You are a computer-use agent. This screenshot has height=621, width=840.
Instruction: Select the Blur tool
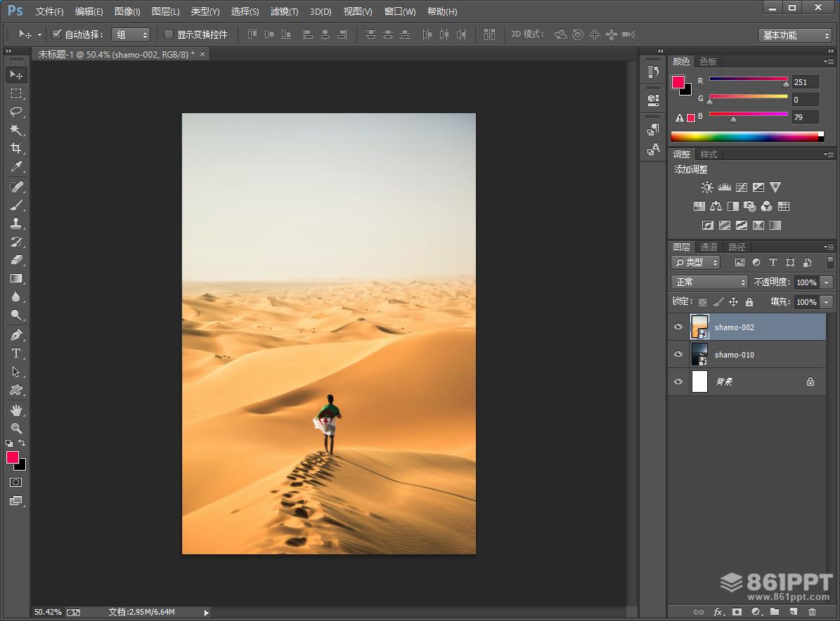[16, 296]
